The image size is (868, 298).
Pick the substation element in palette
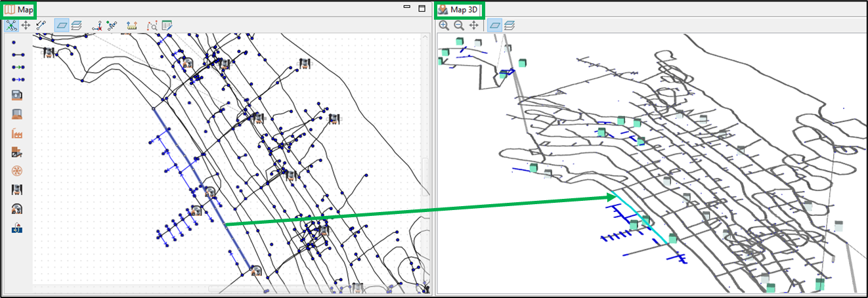pyautogui.click(x=18, y=190)
